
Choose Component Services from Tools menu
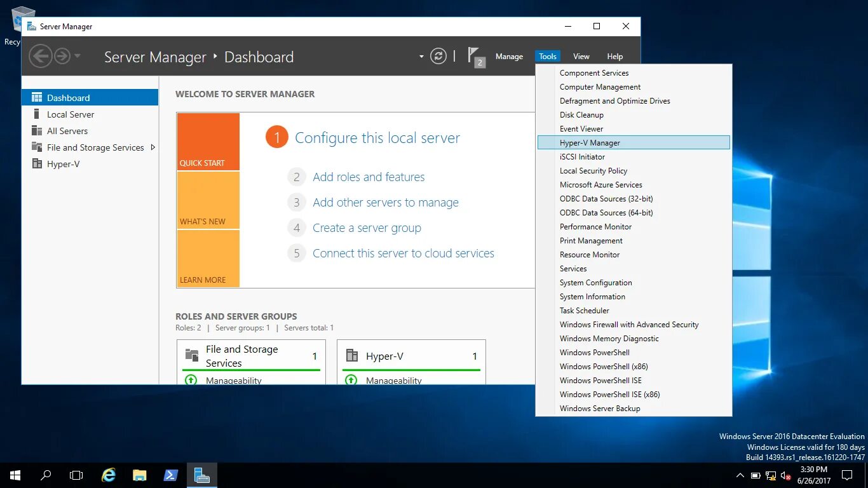click(634, 73)
